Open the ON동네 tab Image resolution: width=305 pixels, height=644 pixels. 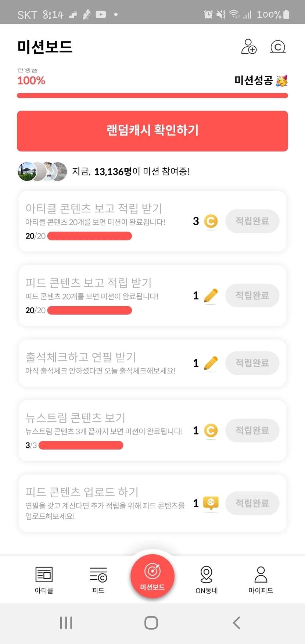pos(207,580)
